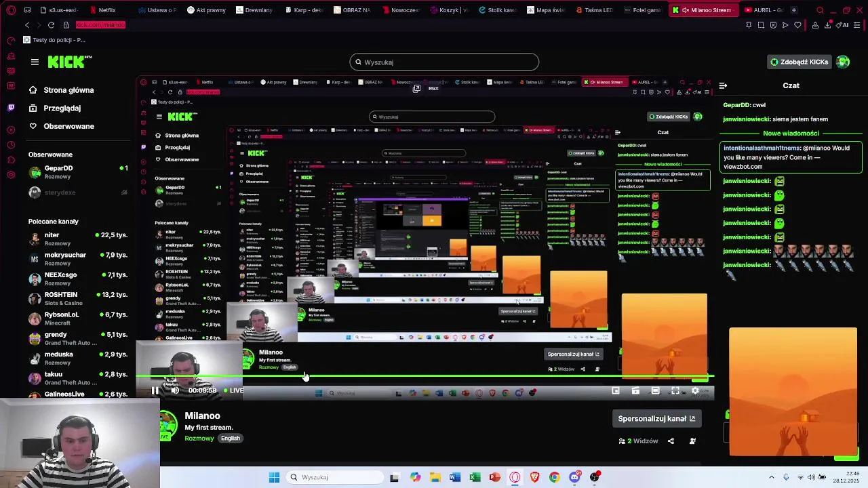Collapse the chat panel arrow
This screenshot has height=488, width=868.
tap(723, 85)
